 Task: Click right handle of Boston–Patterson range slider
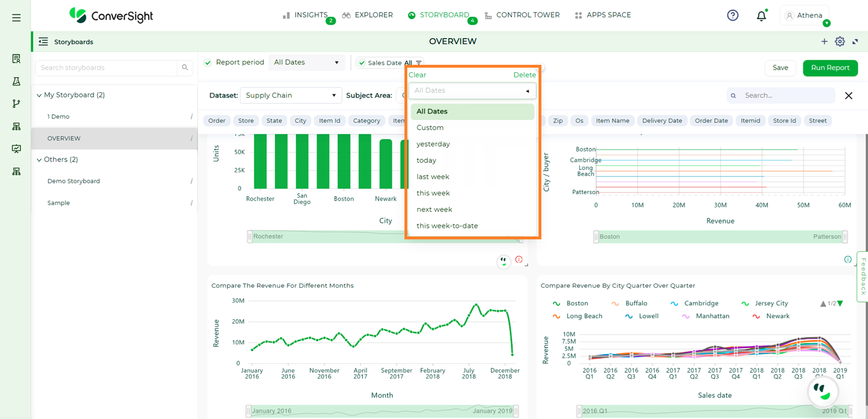(x=845, y=237)
